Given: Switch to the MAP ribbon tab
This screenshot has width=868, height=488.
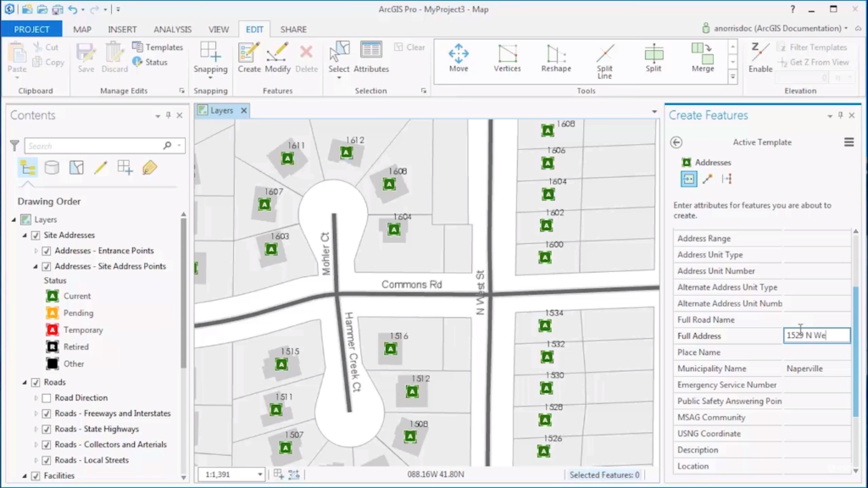Looking at the screenshot, I should (82, 30).
